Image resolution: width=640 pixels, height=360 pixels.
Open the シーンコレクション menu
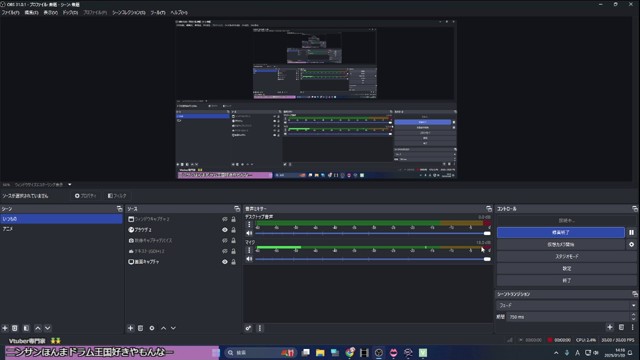point(129,13)
